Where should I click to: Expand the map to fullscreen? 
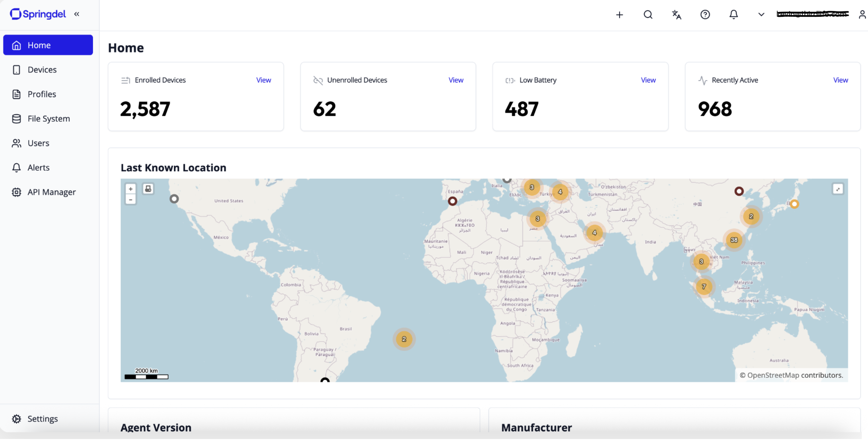[838, 190]
